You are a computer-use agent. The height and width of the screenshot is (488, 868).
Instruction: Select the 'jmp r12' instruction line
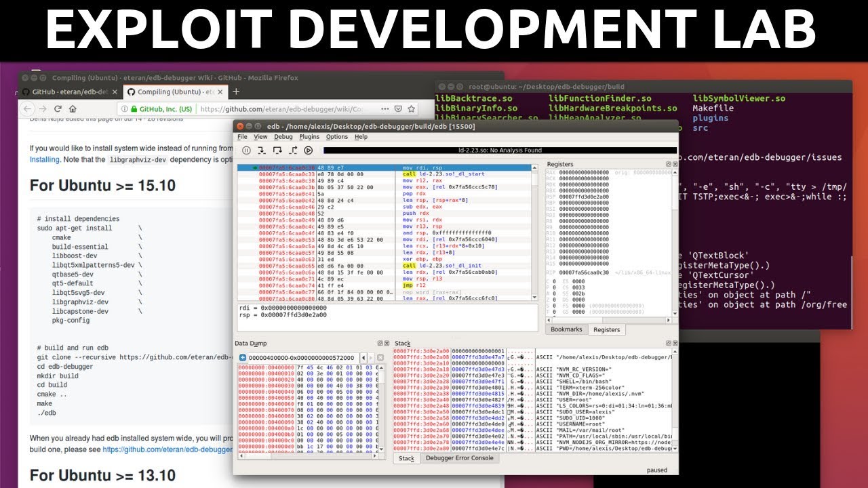(x=383, y=285)
